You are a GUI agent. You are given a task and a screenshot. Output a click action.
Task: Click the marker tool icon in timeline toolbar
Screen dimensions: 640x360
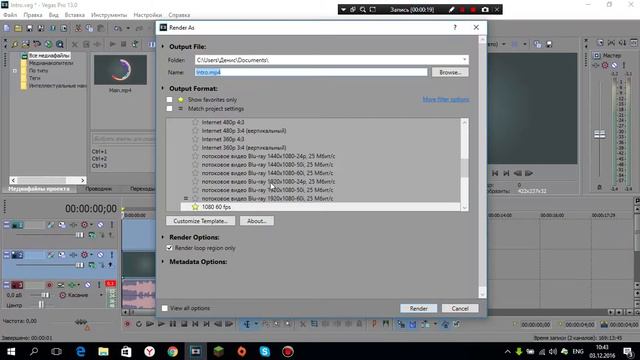374,324
